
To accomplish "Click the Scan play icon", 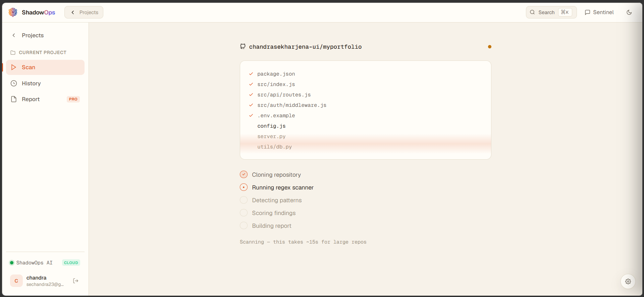I will pyautogui.click(x=14, y=67).
